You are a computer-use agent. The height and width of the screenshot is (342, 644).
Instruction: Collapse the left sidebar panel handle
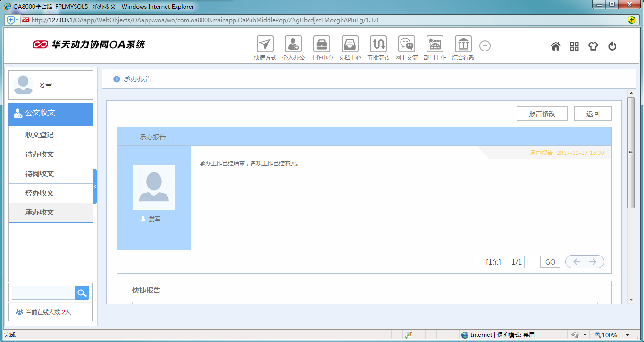pos(95,187)
